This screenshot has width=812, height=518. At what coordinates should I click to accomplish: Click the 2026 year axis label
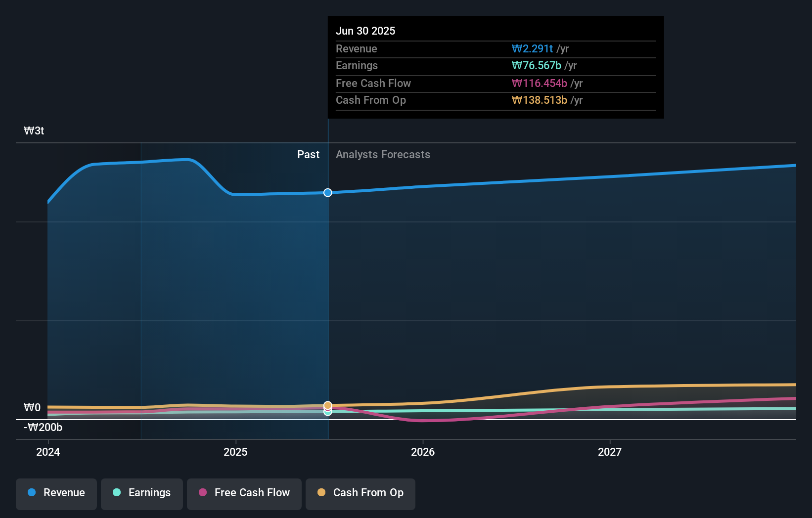pyautogui.click(x=423, y=452)
